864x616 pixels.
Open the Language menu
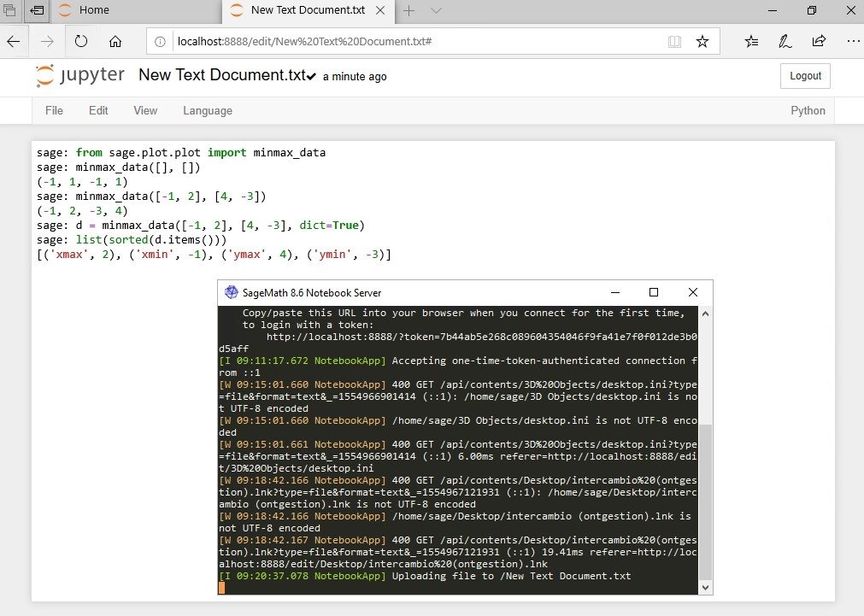(x=208, y=111)
